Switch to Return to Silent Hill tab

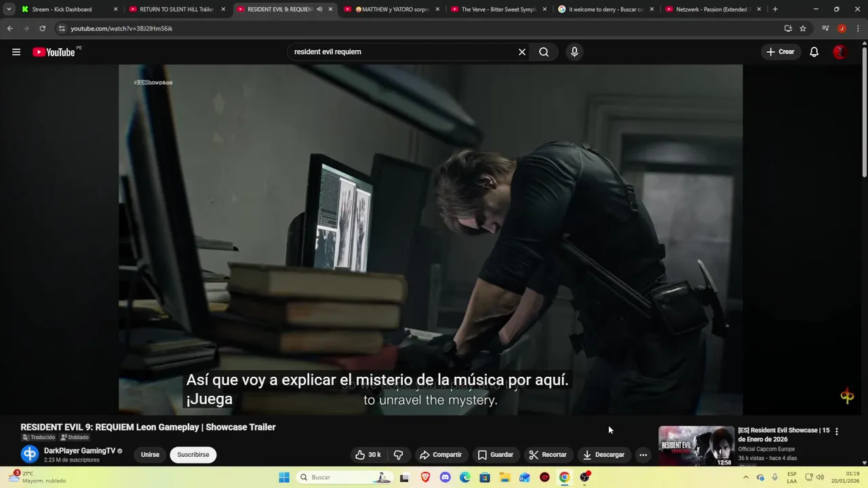(x=176, y=9)
